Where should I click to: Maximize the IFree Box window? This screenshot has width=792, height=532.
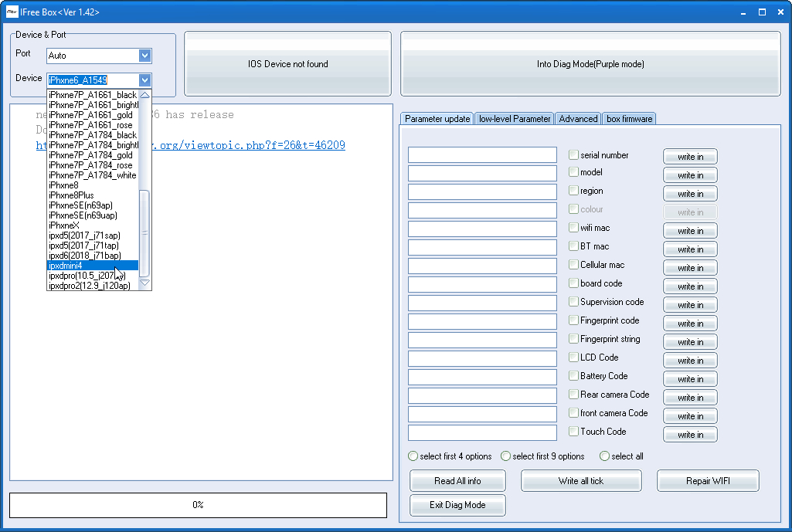[762, 12]
